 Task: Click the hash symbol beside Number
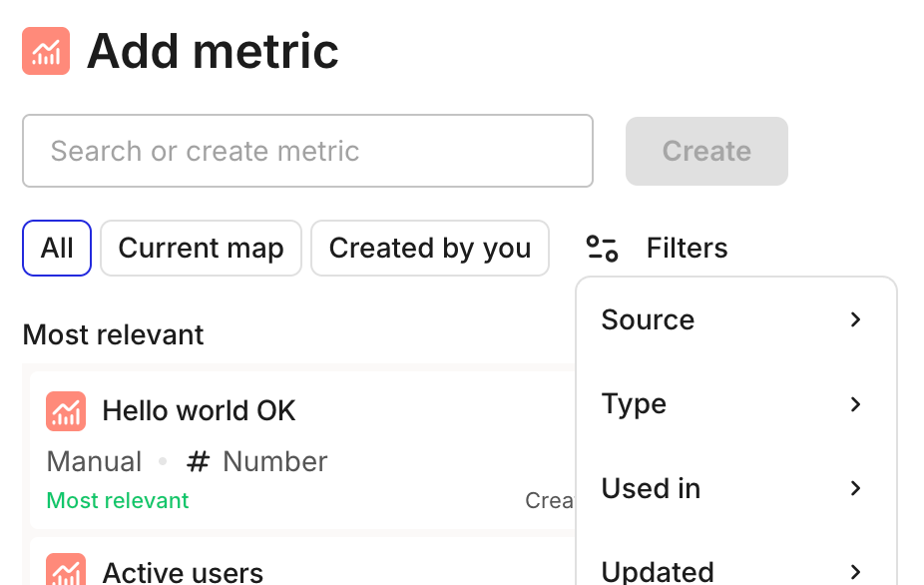[199, 461]
